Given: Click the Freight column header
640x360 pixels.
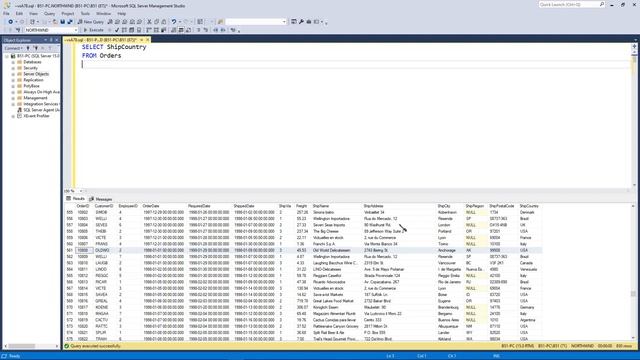Looking at the screenshot, I should coord(302,206).
